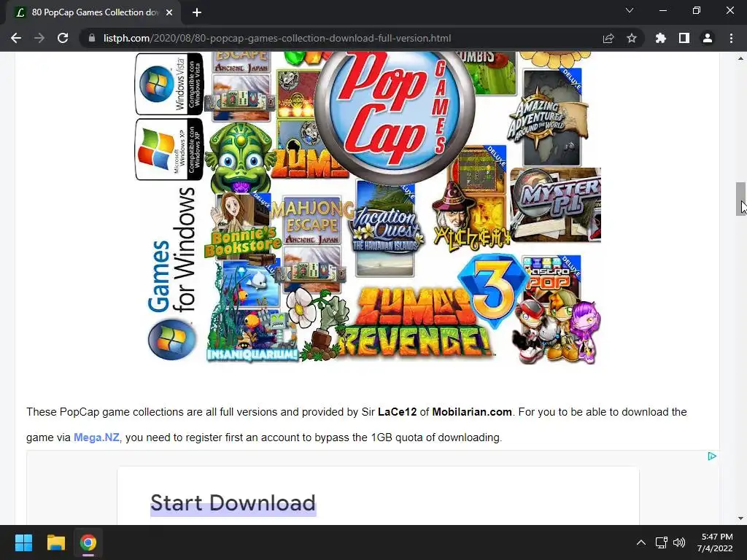Show hidden system tray icons
This screenshot has width=747, height=560.
pyautogui.click(x=641, y=542)
